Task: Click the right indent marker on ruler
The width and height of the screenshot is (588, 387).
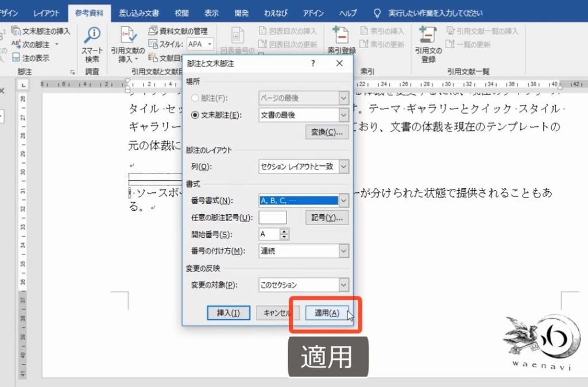Action: pos(560,87)
